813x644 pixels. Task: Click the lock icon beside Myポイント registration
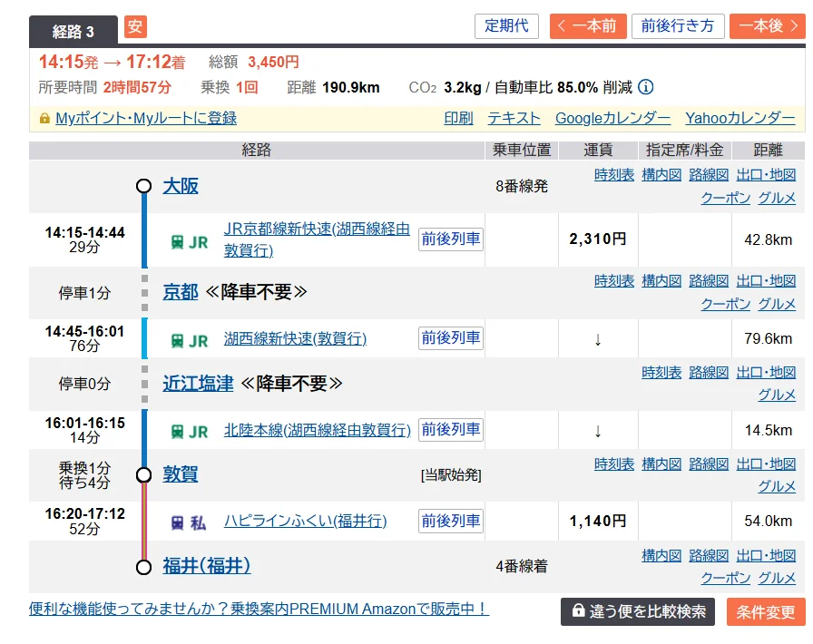44,119
